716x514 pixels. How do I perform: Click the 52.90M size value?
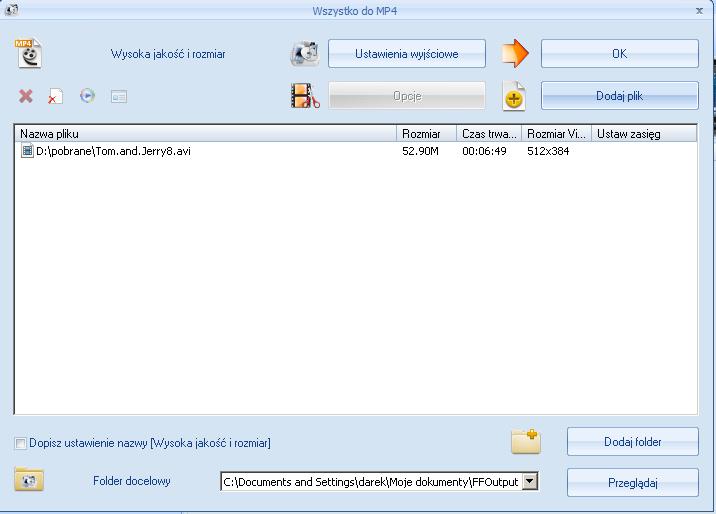click(420, 151)
